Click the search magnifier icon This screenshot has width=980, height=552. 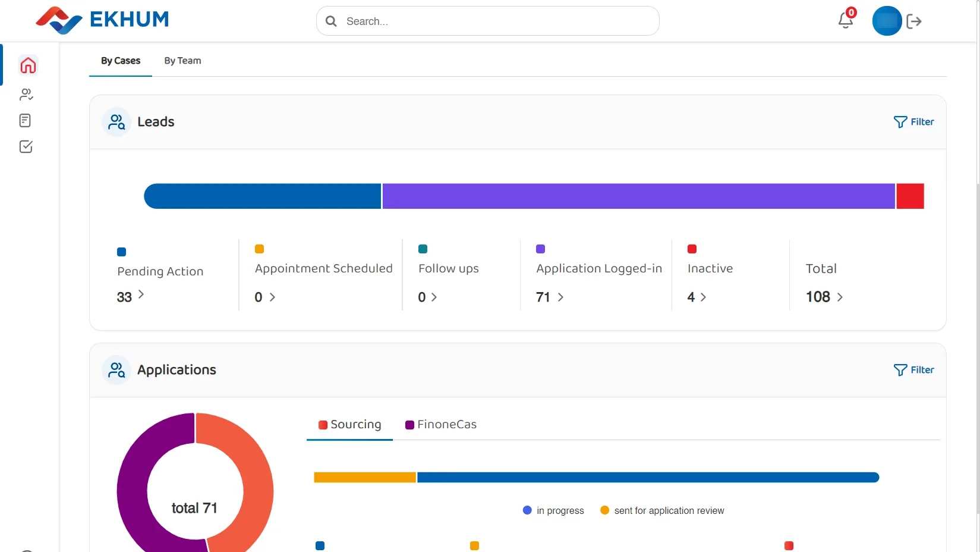[x=331, y=21]
